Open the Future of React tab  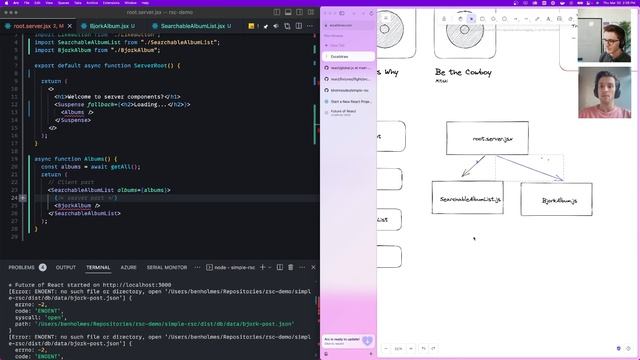click(x=349, y=113)
